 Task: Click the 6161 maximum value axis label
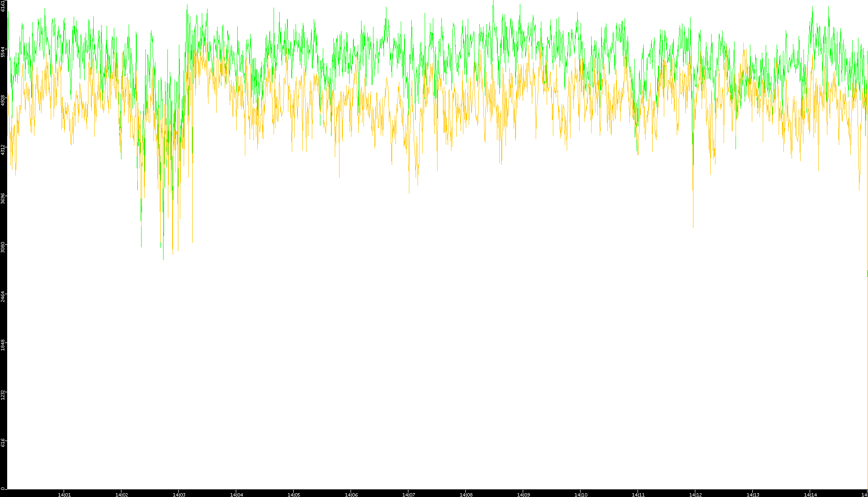coord(3,6)
